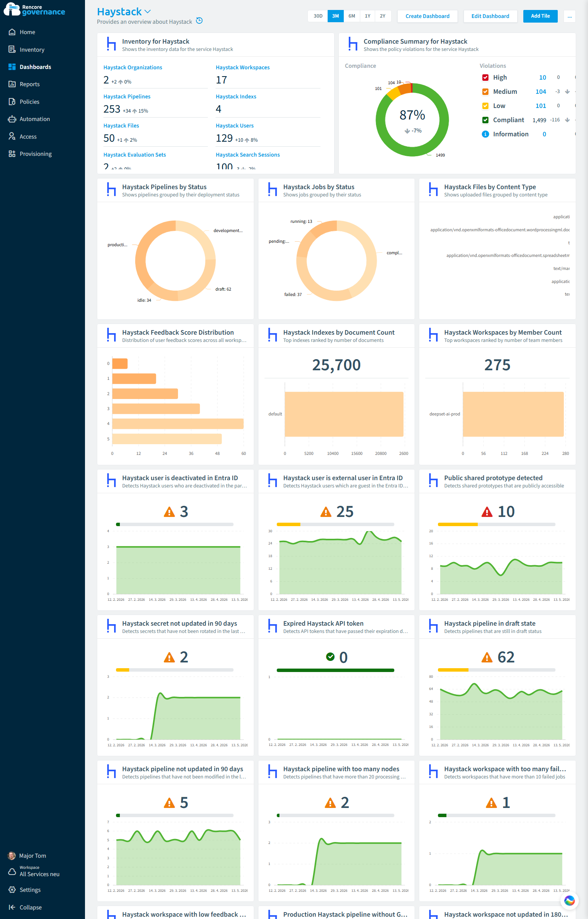The height and width of the screenshot is (919, 588).
Task: Click Haystack icon on Feedback Score Distribution tile
Action: pos(111,335)
